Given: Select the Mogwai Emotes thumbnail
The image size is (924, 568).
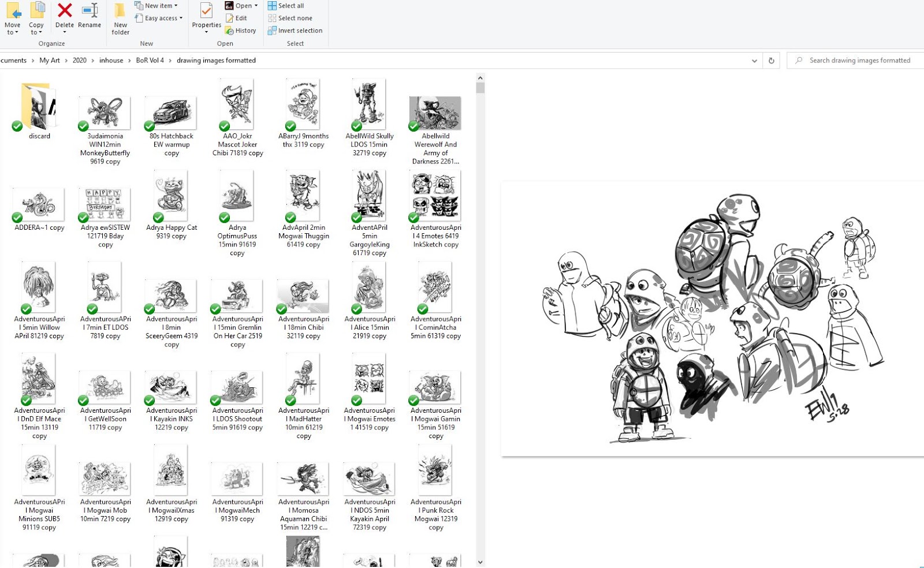Looking at the screenshot, I should (370, 379).
